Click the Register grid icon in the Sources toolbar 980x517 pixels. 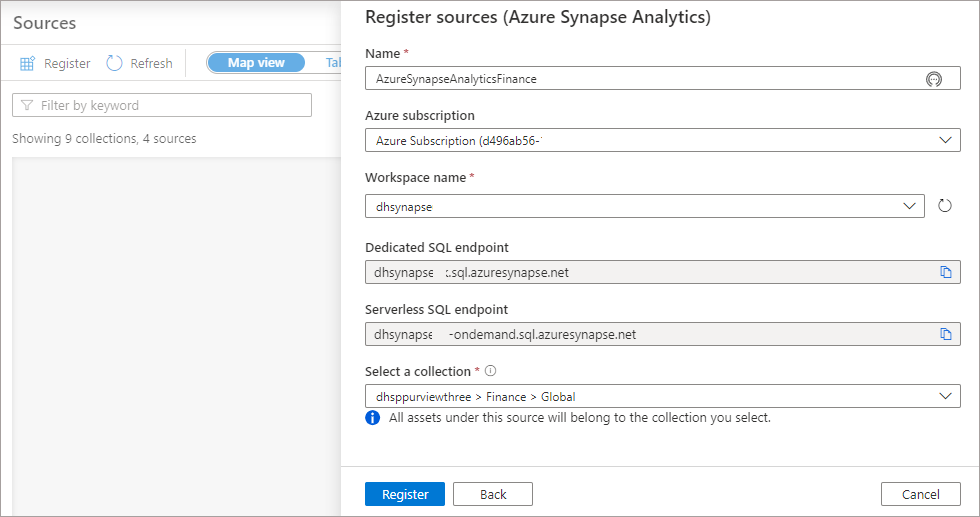tap(28, 63)
